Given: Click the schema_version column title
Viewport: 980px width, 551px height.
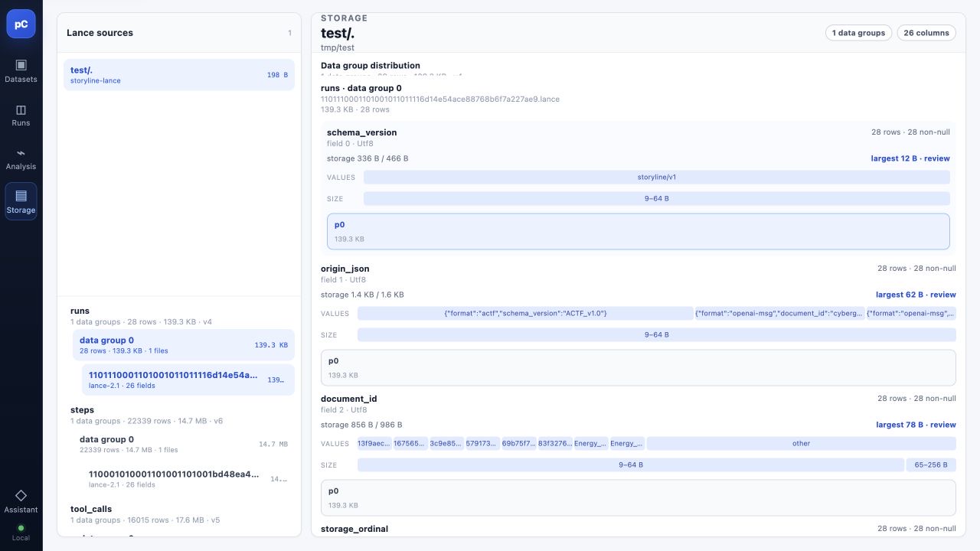Looking at the screenshot, I should pos(361,132).
